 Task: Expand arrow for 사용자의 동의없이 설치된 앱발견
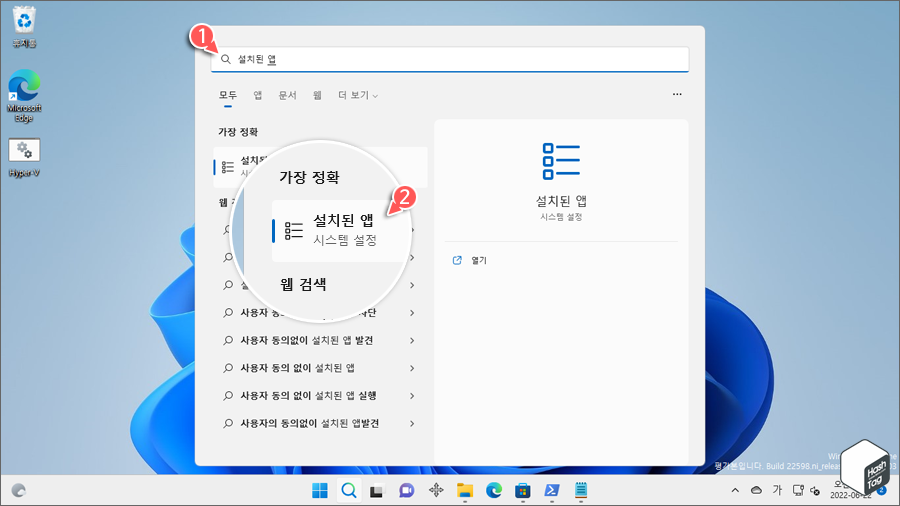[x=412, y=423]
